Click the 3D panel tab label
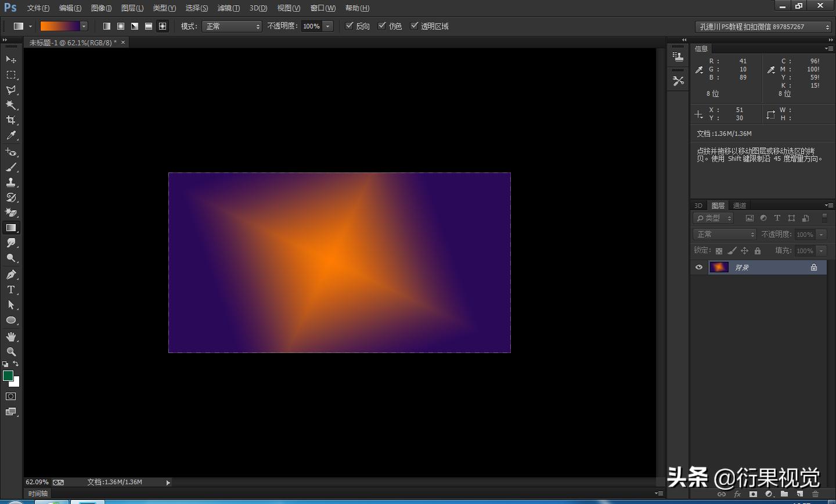836x504 pixels. 697,205
